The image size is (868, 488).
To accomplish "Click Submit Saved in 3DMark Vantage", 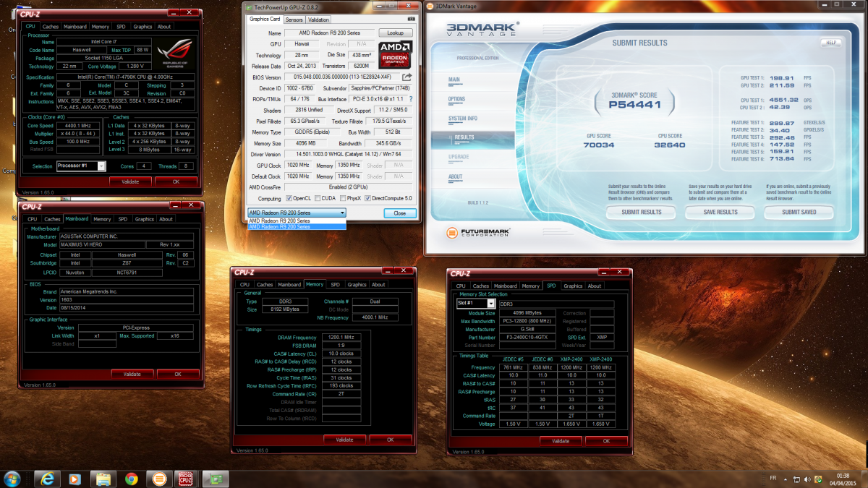I will point(799,212).
